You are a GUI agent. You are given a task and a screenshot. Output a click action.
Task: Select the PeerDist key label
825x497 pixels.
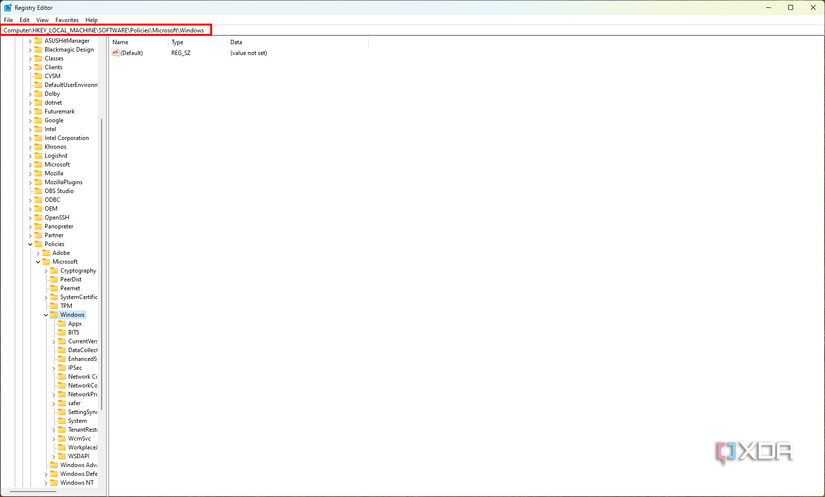(x=71, y=279)
